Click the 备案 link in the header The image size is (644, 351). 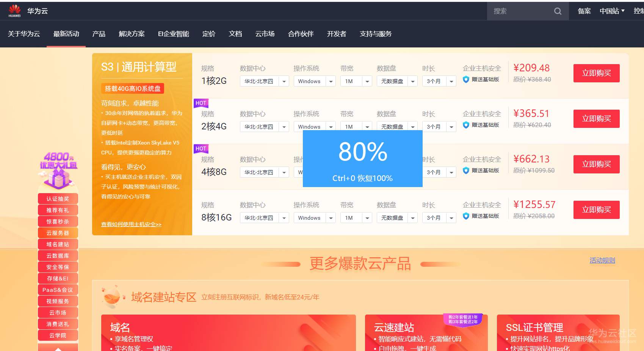coord(584,11)
